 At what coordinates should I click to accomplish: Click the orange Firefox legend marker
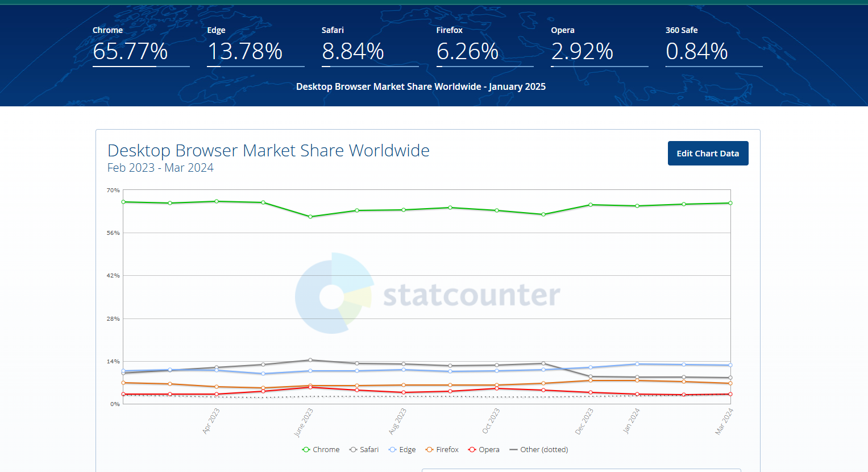point(429,449)
